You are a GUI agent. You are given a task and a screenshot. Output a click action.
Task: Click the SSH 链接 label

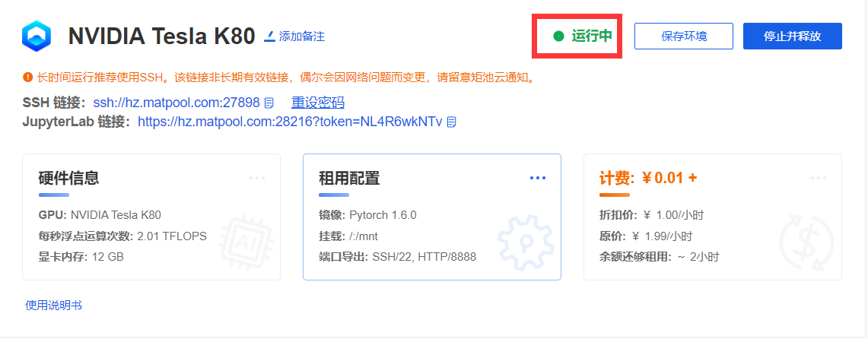tap(54, 103)
